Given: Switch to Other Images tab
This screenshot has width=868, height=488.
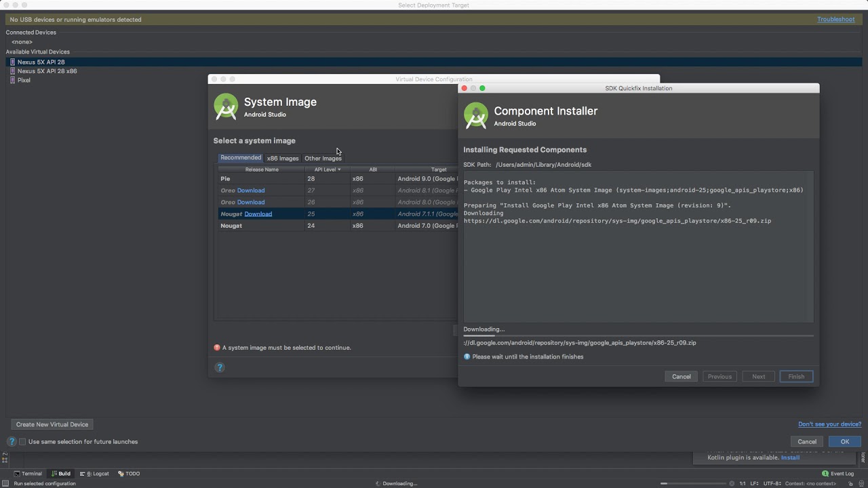Looking at the screenshot, I should pyautogui.click(x=323, y=158).
